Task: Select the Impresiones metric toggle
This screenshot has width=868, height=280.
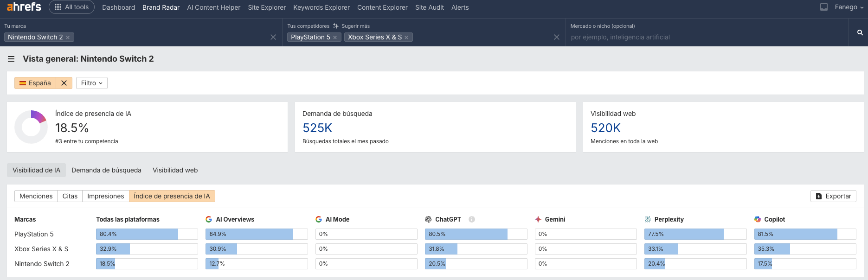Action: point(105,196)
